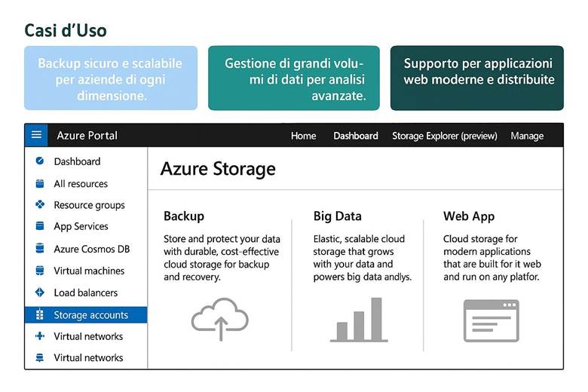Click the Resource groups cube icon
Screen dimensions: 588x392
coord(40,205)
